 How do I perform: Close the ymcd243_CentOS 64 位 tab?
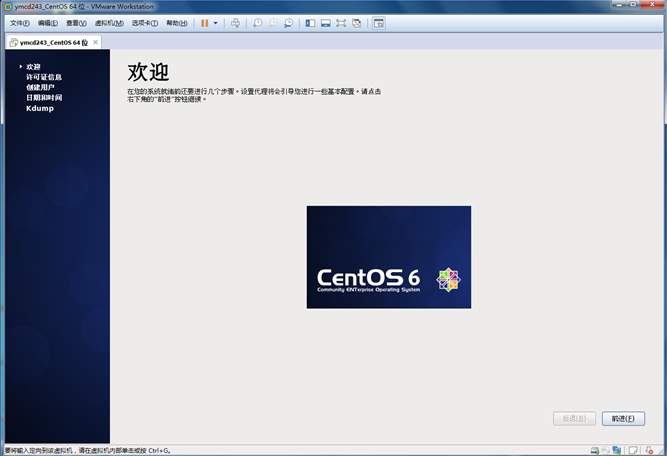95,42
